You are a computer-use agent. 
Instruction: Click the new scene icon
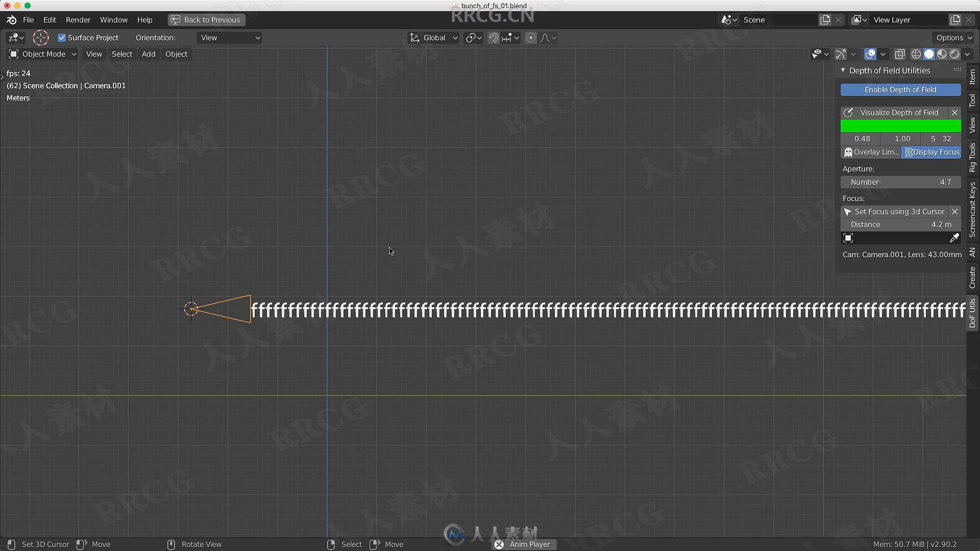[x=825, y=20]
